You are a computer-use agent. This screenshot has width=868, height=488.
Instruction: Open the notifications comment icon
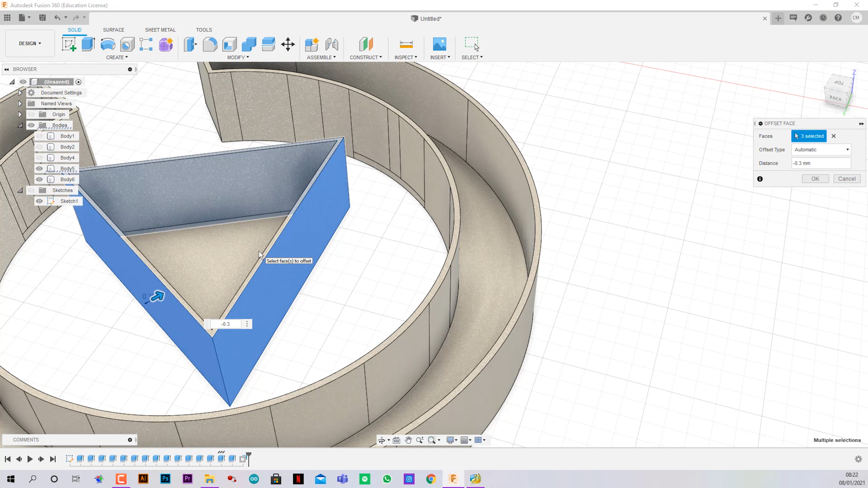tap(793, 18)
